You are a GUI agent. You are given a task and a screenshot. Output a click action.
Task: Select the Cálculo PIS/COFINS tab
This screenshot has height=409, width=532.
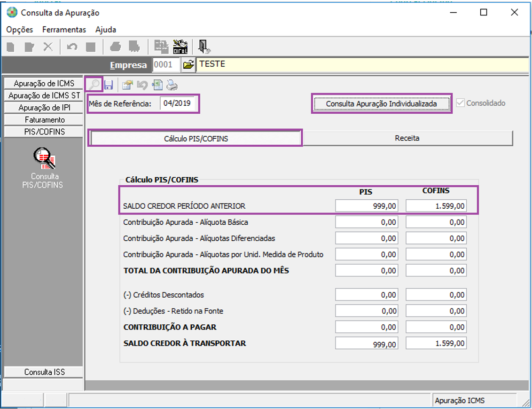[196, 139]
